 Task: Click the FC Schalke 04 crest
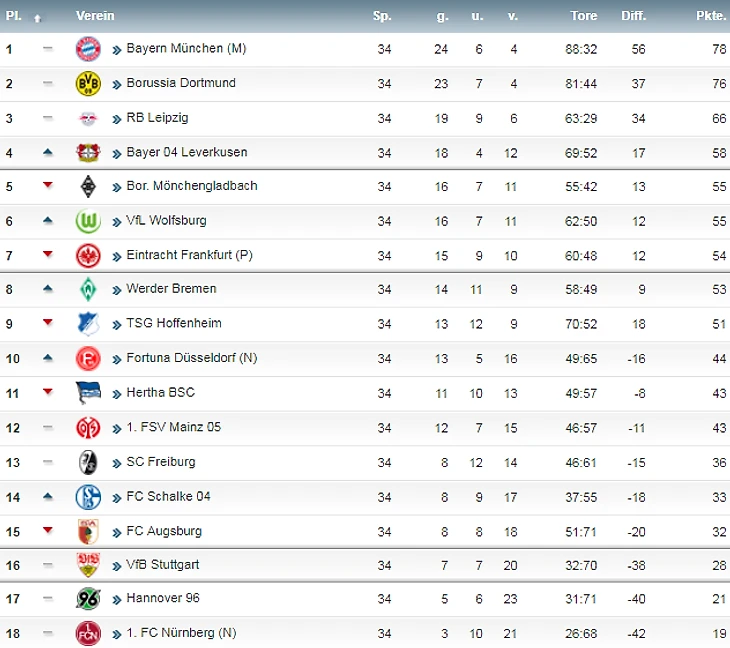point(88,497)
